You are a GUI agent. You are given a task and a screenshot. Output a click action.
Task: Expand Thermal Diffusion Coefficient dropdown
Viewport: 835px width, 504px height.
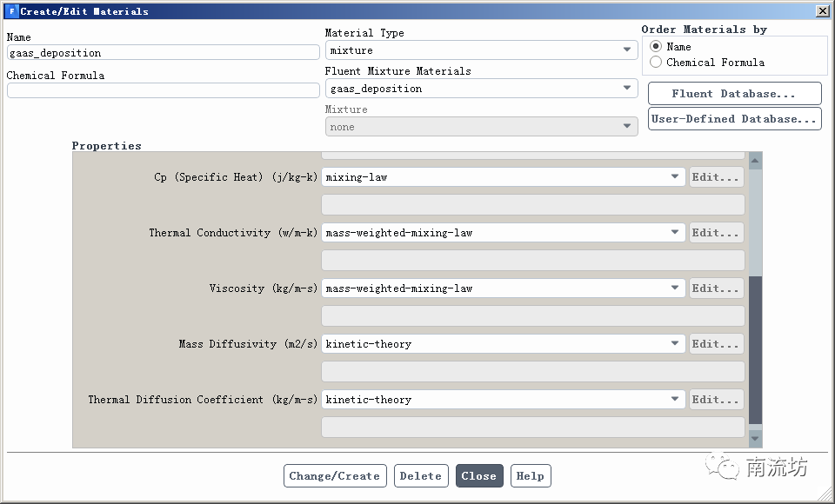pyautogui.click(x=504, y=400)
